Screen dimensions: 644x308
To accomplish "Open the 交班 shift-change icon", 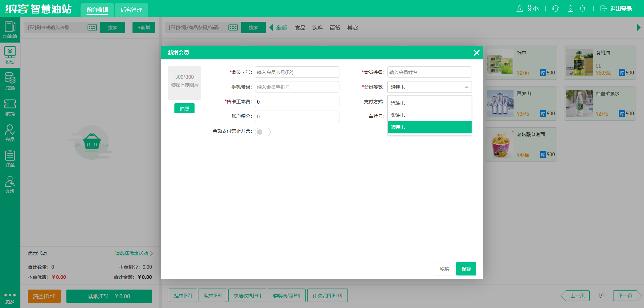I will (10, 183).
